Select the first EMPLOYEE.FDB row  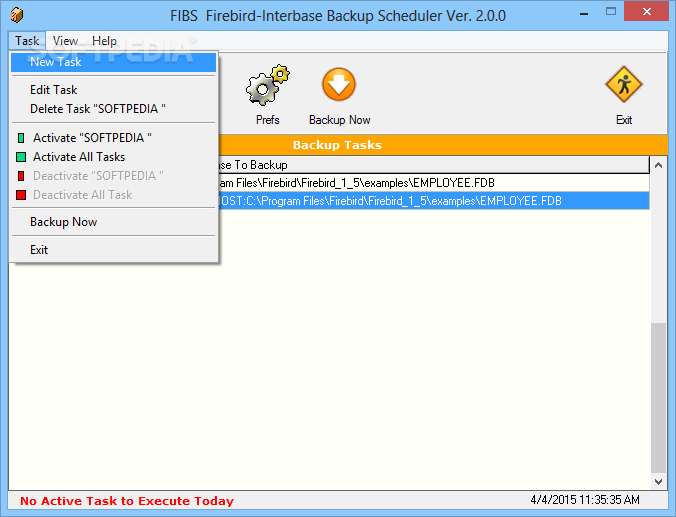tap(433, 183)
